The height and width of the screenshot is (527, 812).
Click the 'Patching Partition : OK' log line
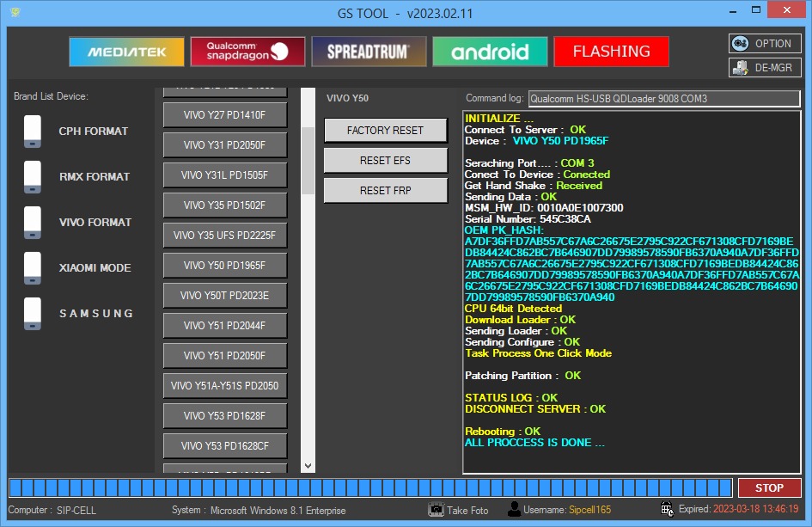[522, 376]
